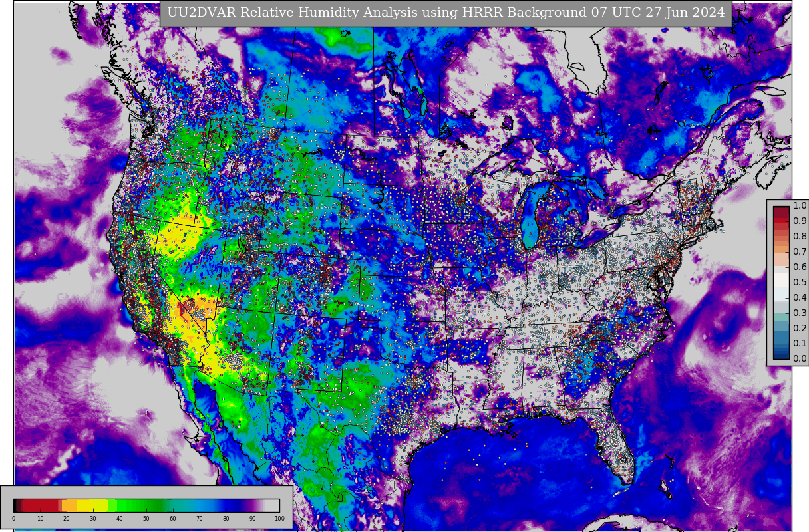Screen dimensions: 809x532
Task: Click the 20 tick label on humidity colorbar
Action: click(x=66, y=519)
